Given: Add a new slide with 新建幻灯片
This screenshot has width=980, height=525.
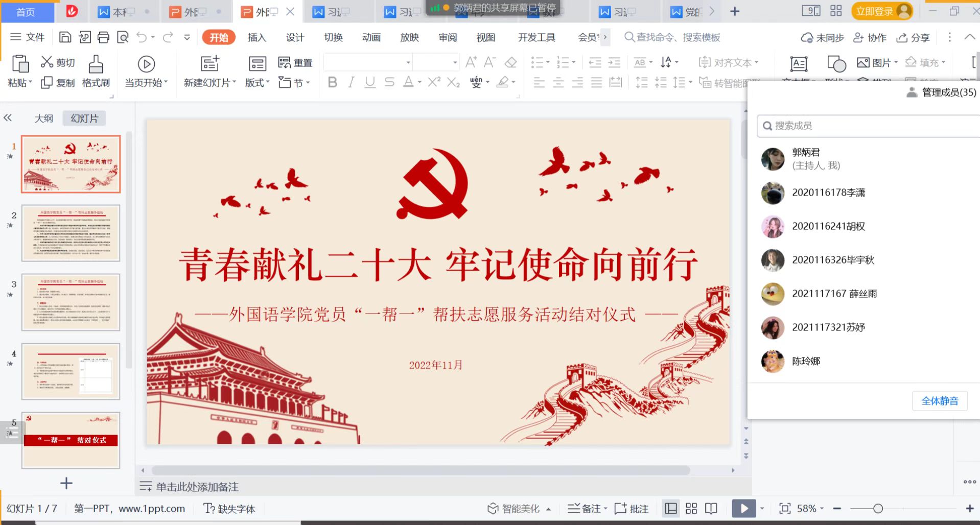Looking at the screenshot, I should coord(209,71).
